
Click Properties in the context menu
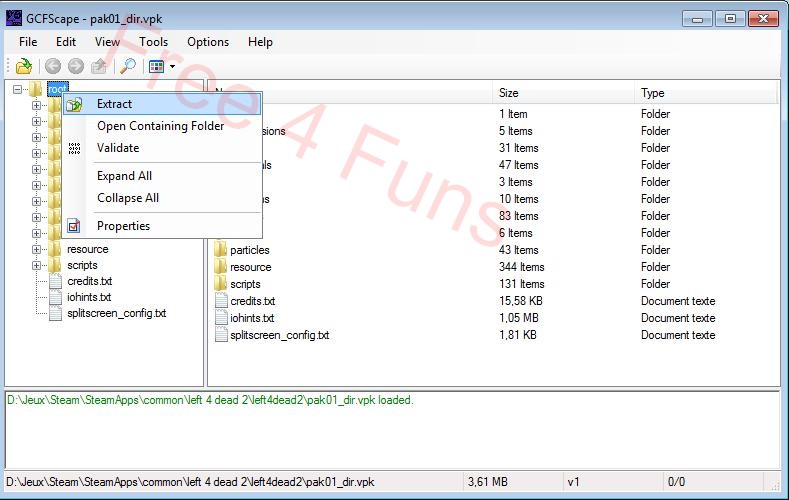[123, 226]
